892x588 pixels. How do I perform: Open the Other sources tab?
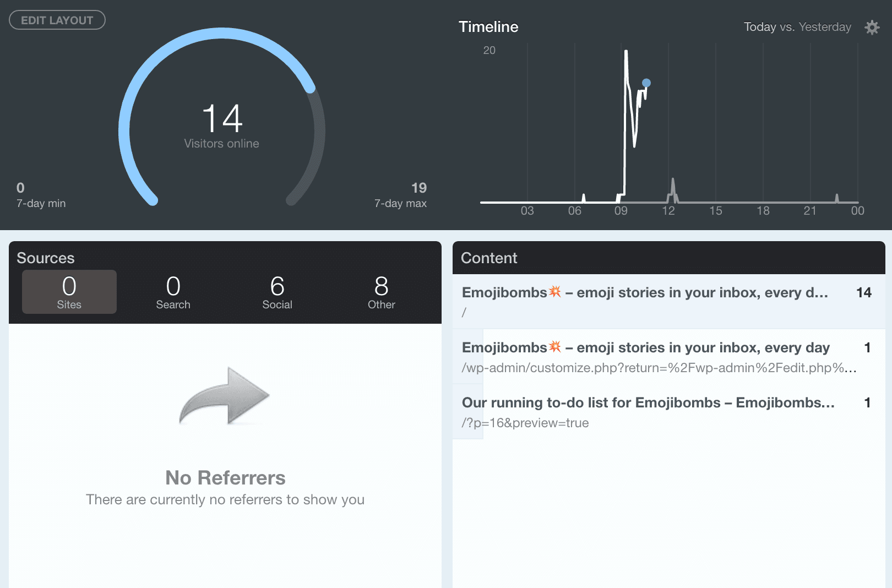(x=381, y=292)
